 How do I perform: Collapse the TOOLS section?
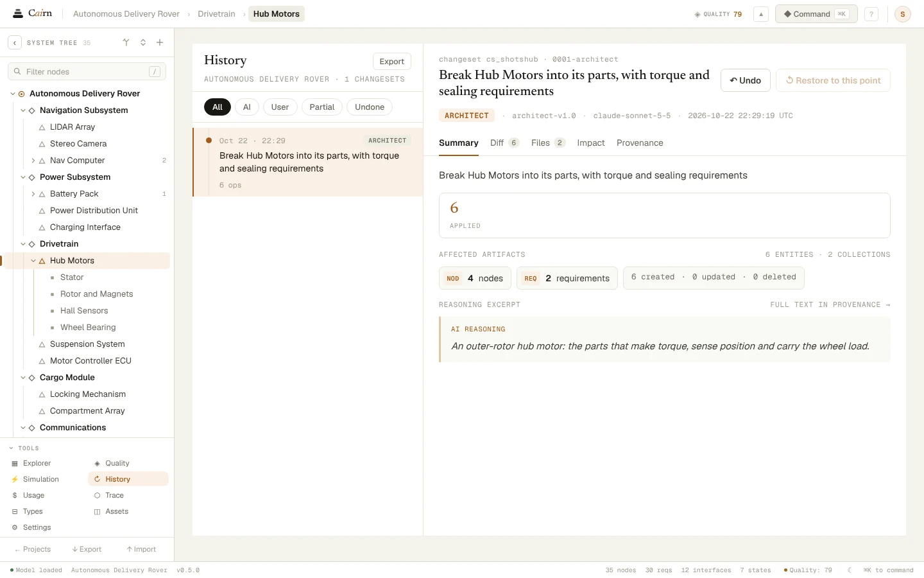(x=24, y=448)
